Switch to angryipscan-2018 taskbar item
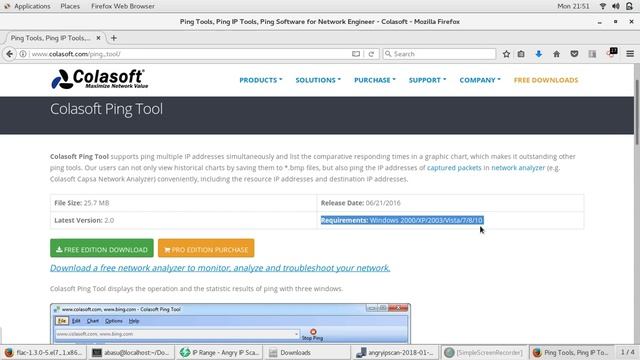Screen dimensions: 640x360 click(395, 352)
